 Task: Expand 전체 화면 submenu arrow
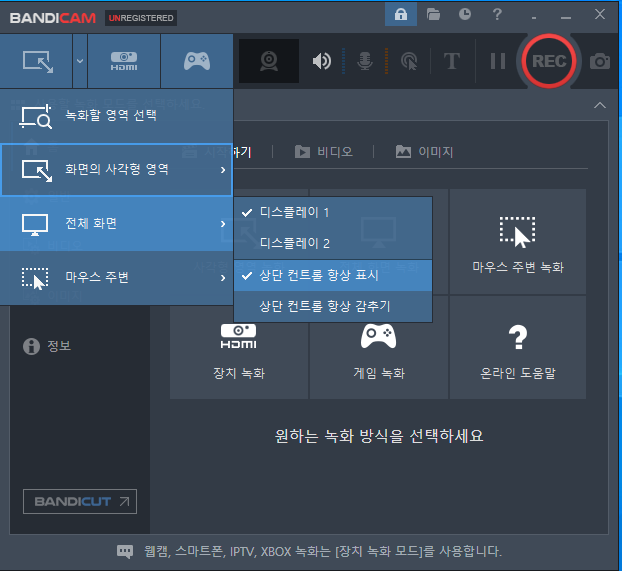pos(223,224)
